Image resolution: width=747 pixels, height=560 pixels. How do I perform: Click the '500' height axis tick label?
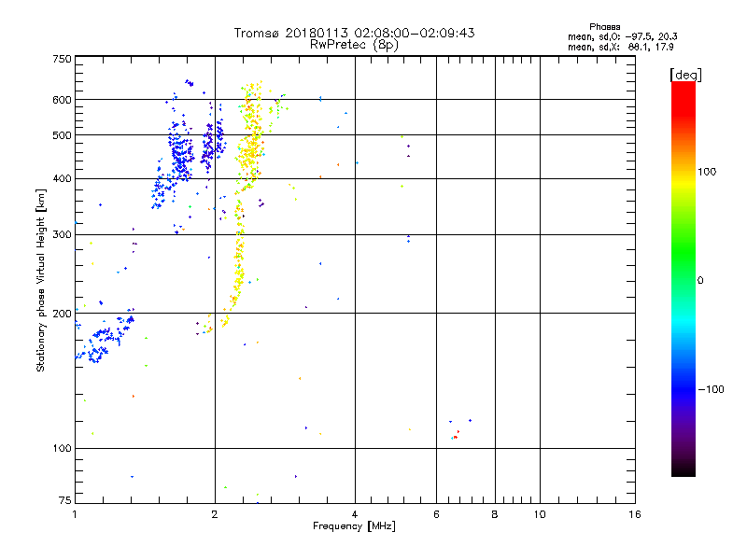(62, 135)
